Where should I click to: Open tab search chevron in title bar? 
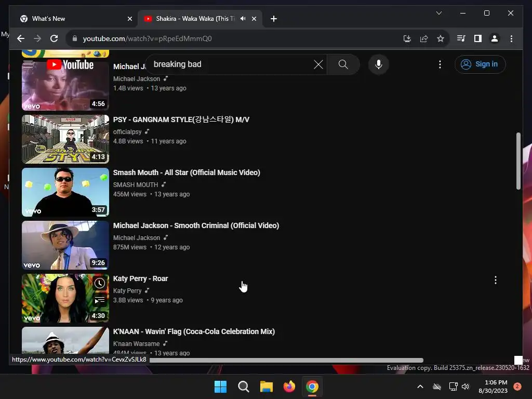[x=438, y=13]
